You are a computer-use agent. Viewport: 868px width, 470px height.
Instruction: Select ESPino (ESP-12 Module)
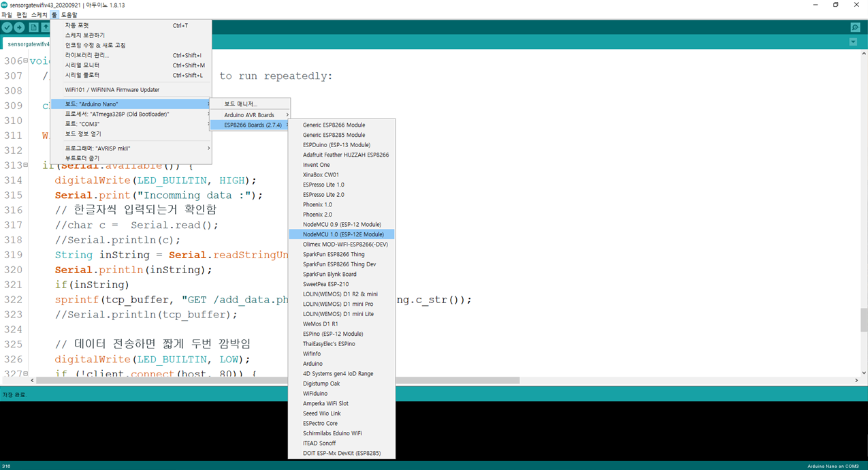click(x=342, y=334)
